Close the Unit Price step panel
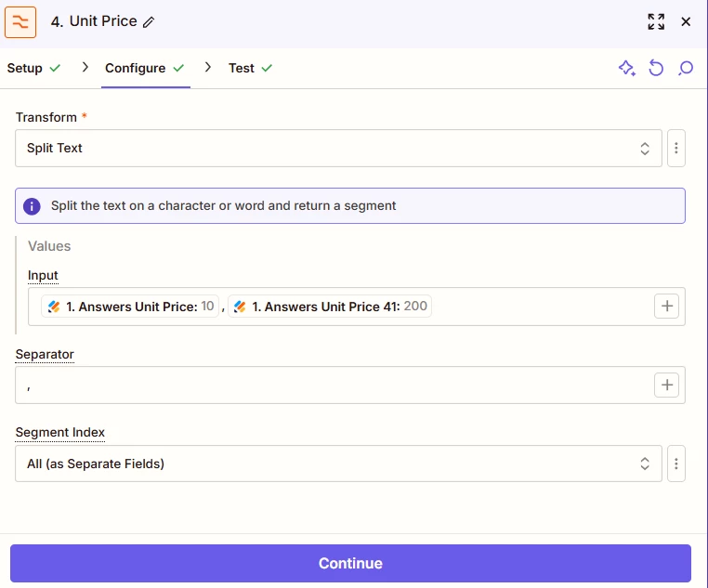Screen dimensions: 708x588 point(686,21)
